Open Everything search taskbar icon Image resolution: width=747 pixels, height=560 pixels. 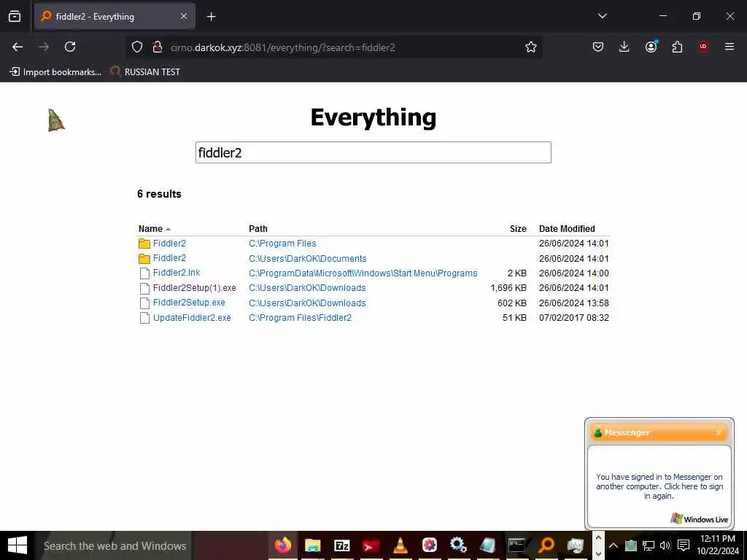(x=546, y=545)
